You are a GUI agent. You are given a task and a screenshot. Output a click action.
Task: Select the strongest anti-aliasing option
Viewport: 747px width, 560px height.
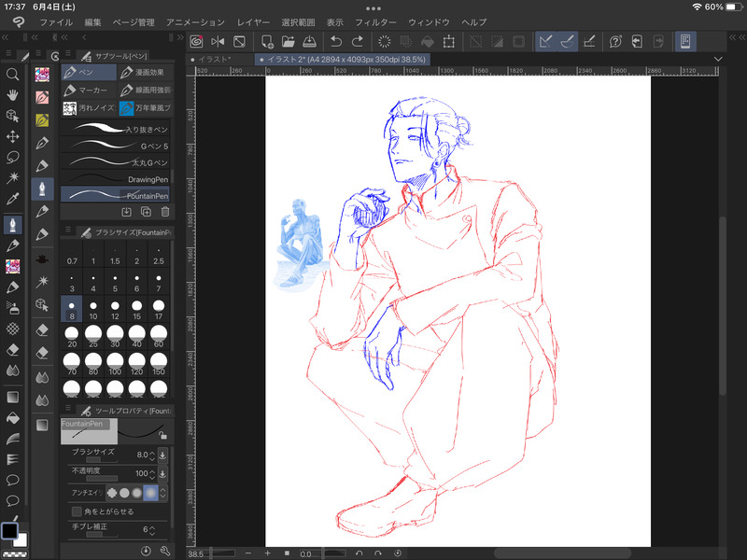pyautogui.click(x=150, y=493)
